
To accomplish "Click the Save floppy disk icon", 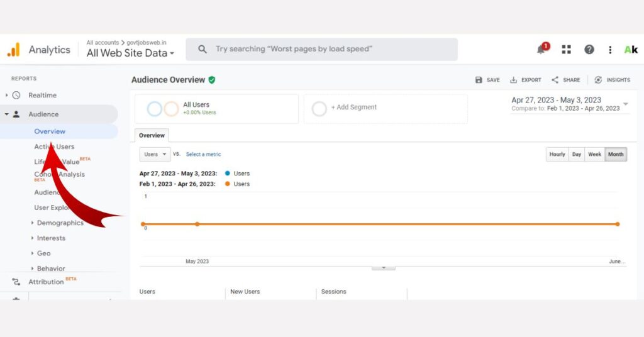I will (x=479, y=80).
